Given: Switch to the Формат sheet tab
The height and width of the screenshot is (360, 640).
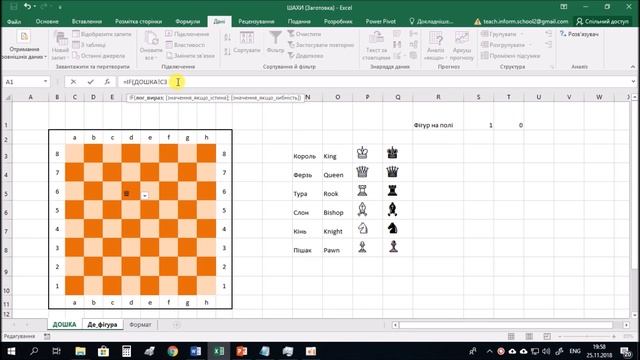Looking at the screenshot, I should 140,324.
